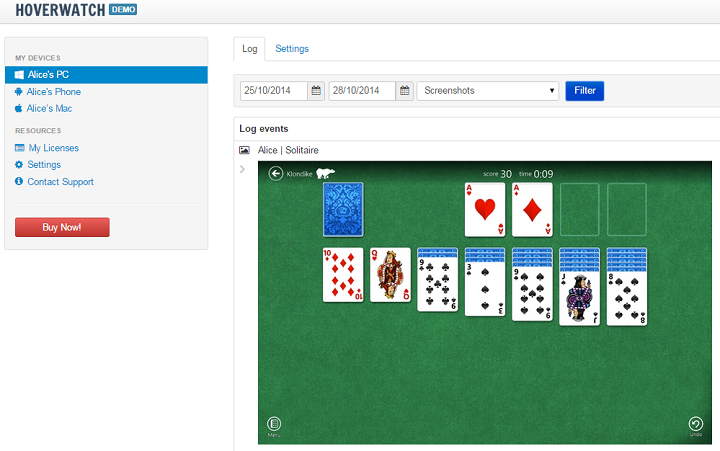The height and width of the screenshot is (451, 720).
Task: Click the blue face-down stock deck
Action: [x=343, y=209]
